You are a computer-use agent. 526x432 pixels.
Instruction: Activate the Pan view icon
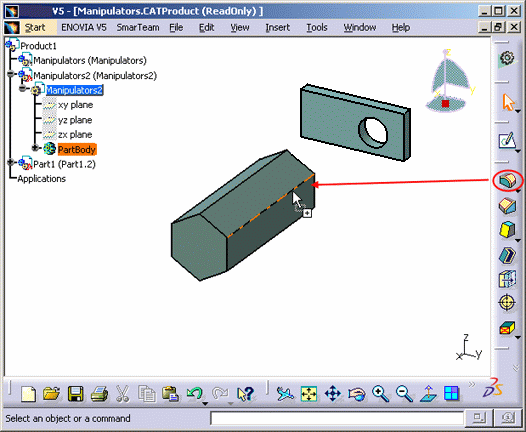(x=333, y=394)
